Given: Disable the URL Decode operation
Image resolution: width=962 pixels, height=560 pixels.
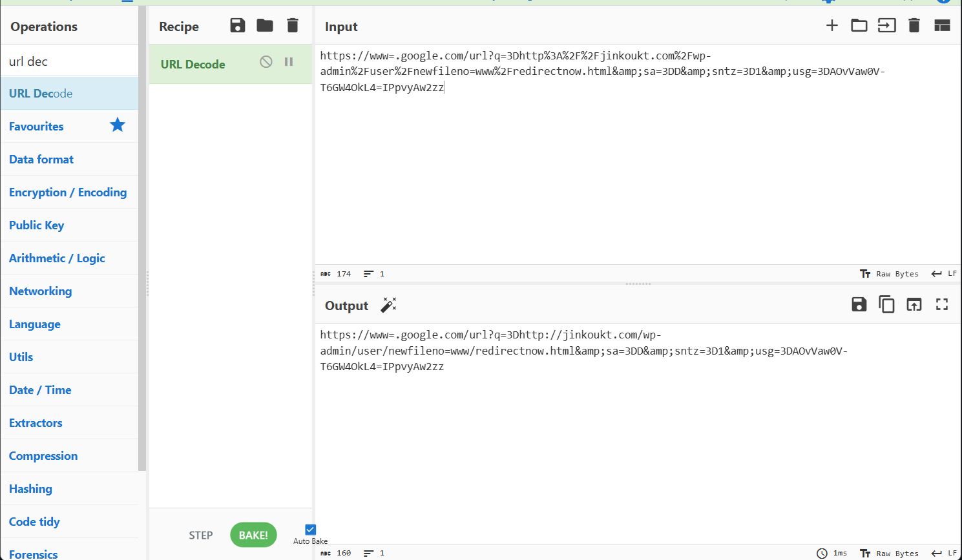Looking at the screenshot, I should pos(266,62).
